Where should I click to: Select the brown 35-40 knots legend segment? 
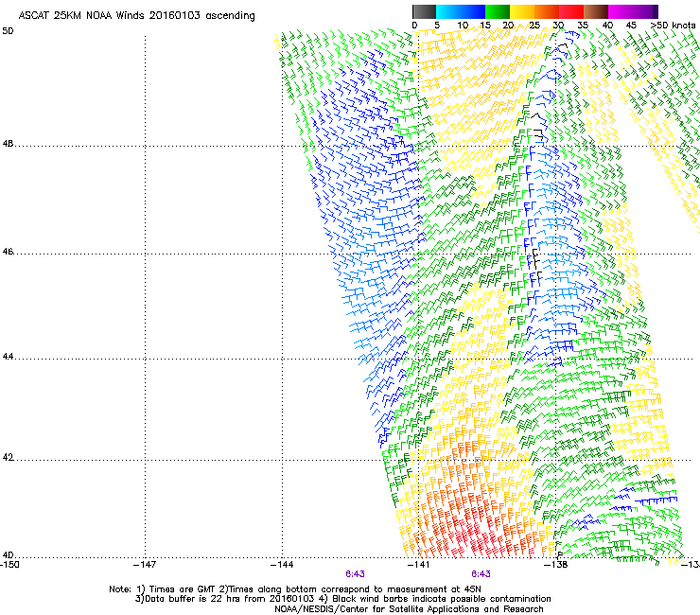[596, 11]
